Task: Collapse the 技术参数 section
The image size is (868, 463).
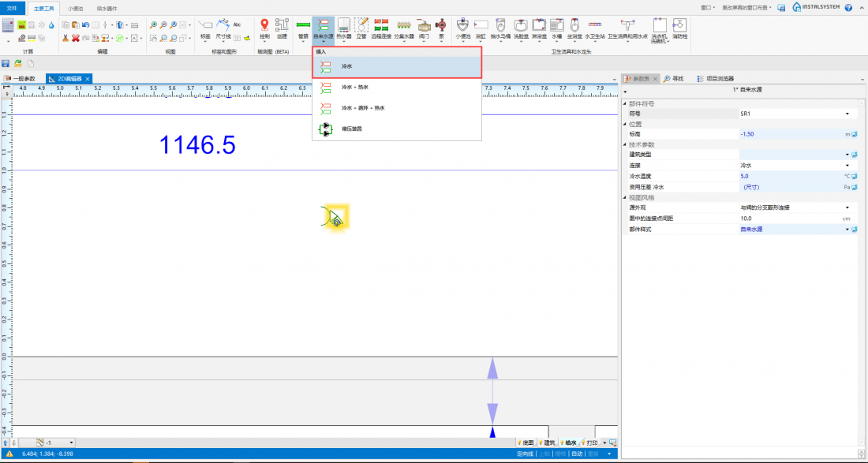Action: coord(625,144)
